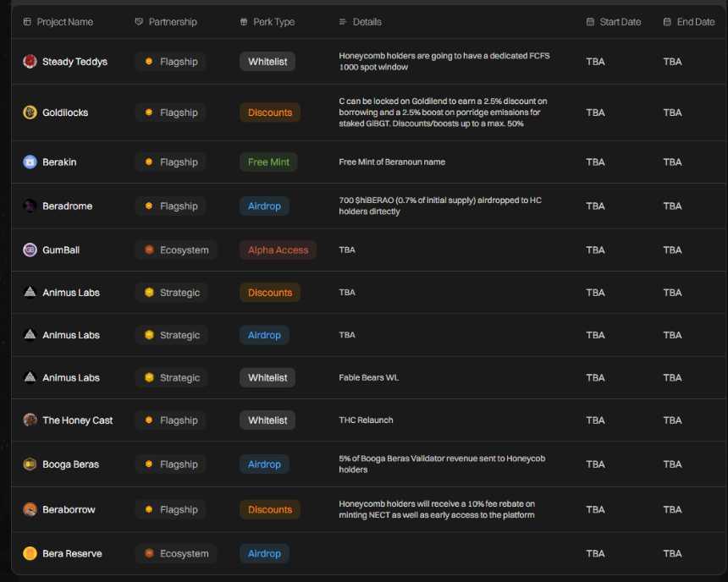Click the Animus Labs logo in the Fable Bears WL row
728x582 pixels.
(x=30, y=377)
